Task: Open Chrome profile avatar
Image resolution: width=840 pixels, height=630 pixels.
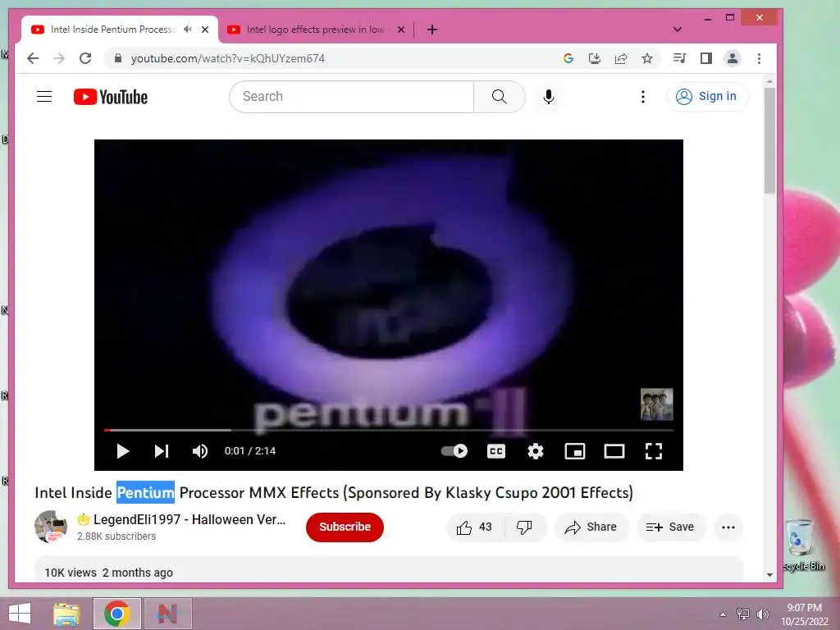Action: (x=733, y=58)
